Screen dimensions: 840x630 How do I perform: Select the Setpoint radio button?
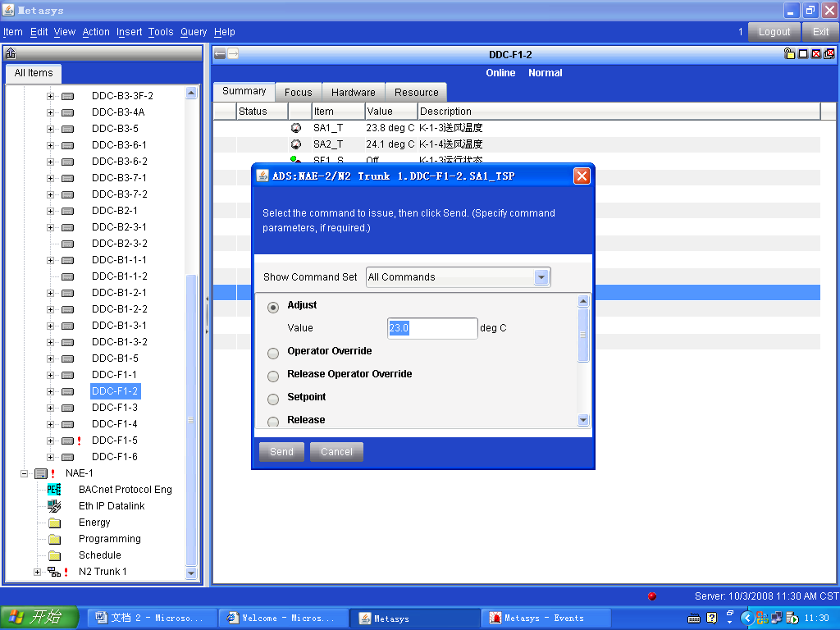(x=273, y=399)
